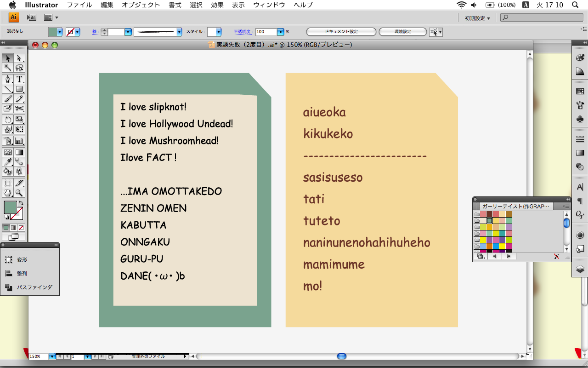The height and width of the screenshot is (368, 588).
Task: Open Spotlight search in menu bar
Action: 575,5
